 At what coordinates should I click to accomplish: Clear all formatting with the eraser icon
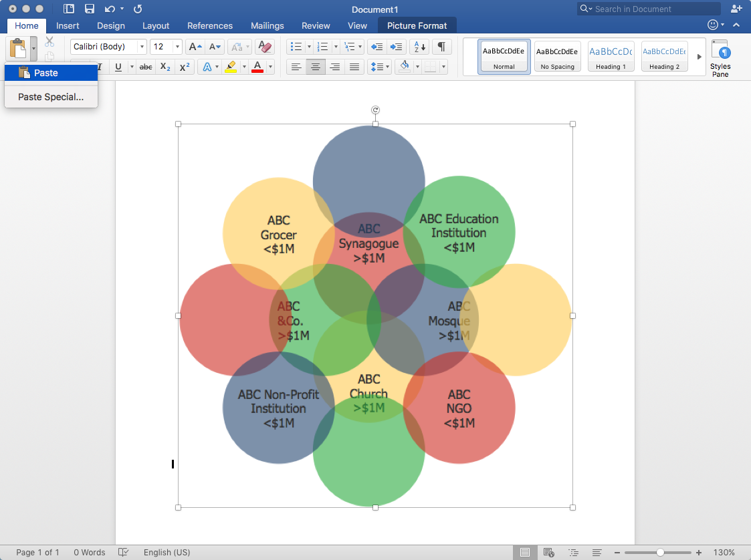[x=265, y=47]
